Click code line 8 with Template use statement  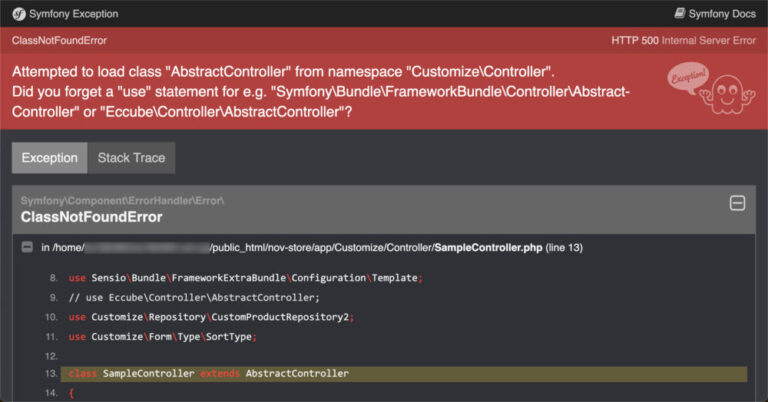[x=245, y=278]
